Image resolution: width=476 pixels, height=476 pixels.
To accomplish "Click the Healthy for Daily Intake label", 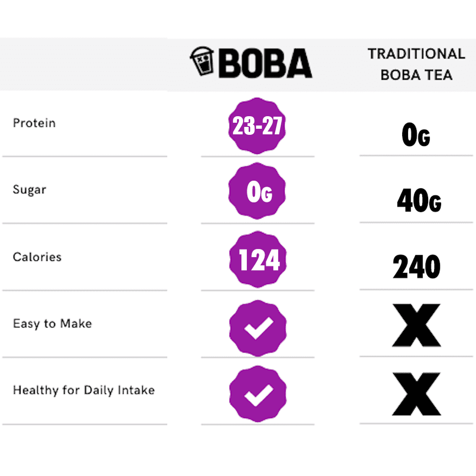I will (x=84, y=390).
